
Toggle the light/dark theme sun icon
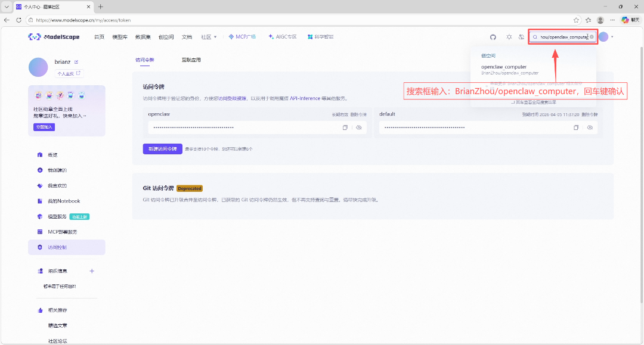coord(509,37)
